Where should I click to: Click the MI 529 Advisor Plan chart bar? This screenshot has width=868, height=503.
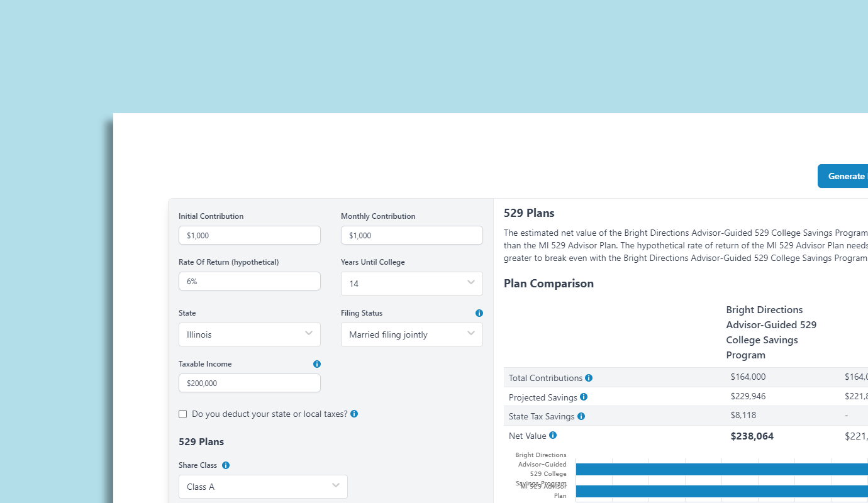click(721, 491)
